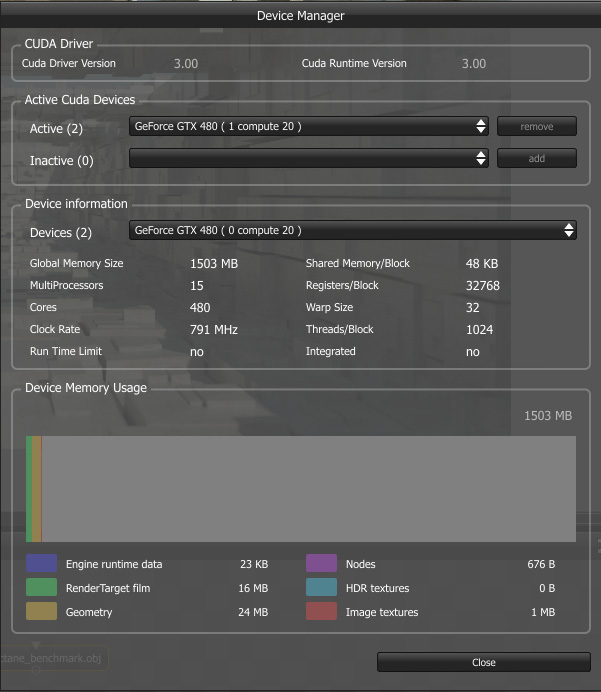Click the Image textures 1 MB value
This screenshot has width=601, height=692.
click(x=543, y=612)
